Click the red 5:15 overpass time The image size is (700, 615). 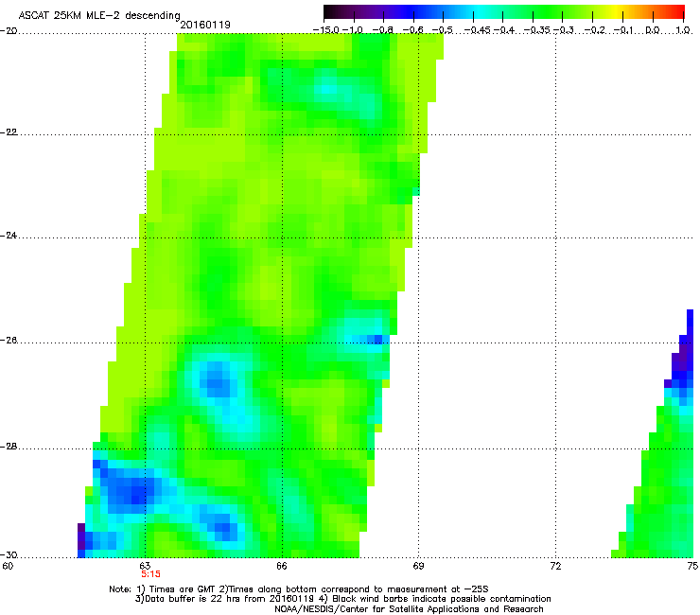pos(151,574)
